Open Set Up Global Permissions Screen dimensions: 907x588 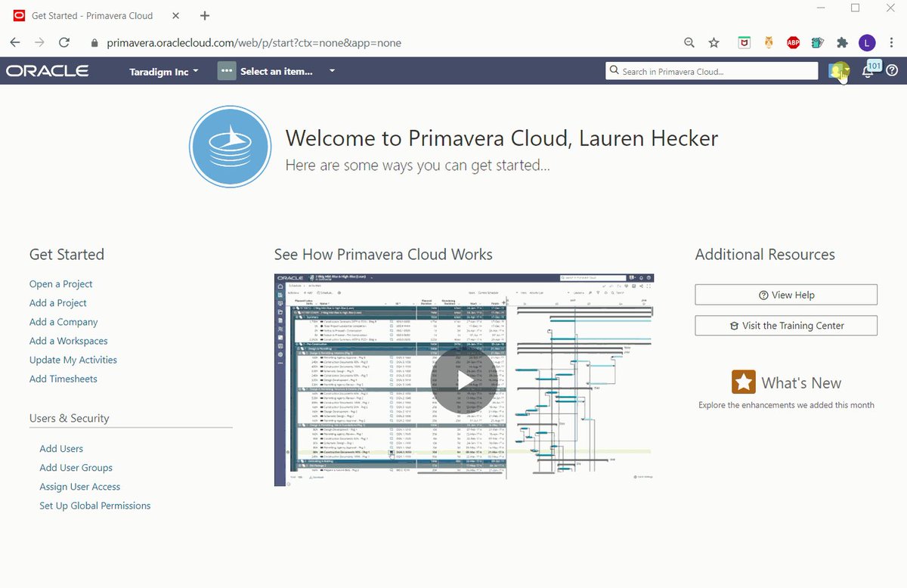[95, 506]
